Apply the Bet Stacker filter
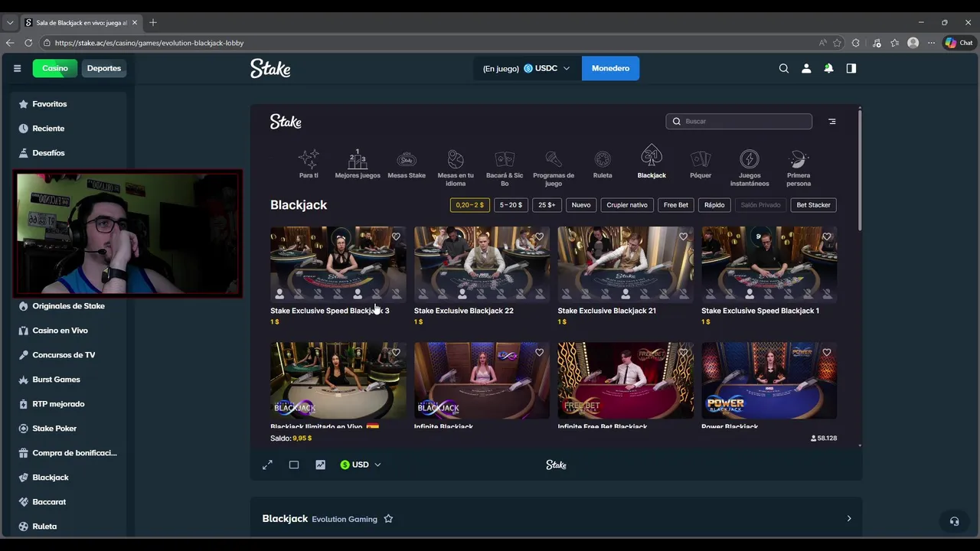980x551 pixels. coord(813,205)
